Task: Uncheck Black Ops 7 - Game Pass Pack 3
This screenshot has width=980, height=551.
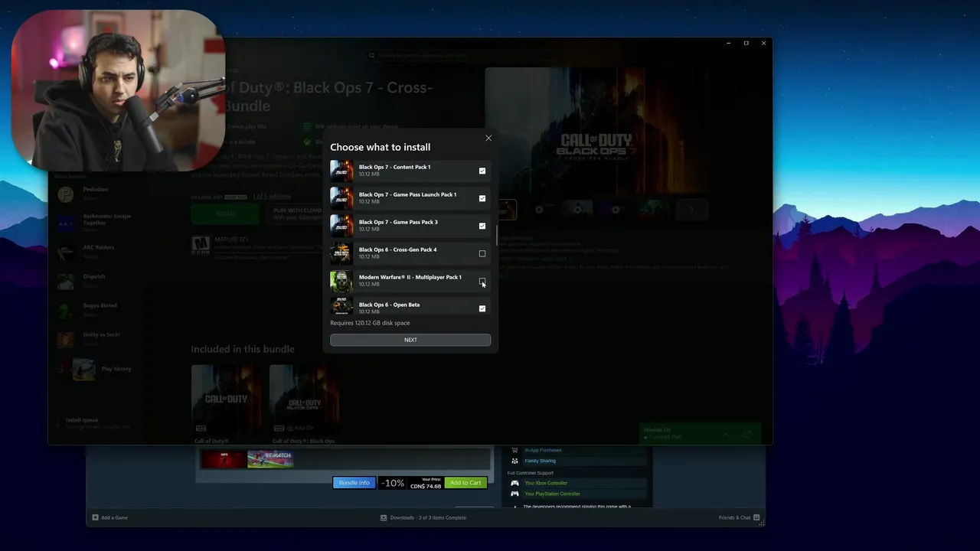Action: [x=482, y=226]
